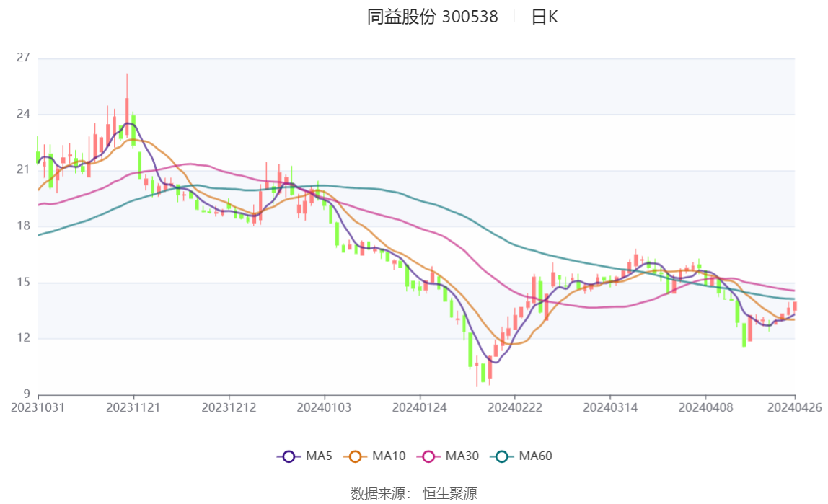Image resolution: width=828 pixels, height=504 pixels.
Task: Disable the MA60 line via its legend text
Action: (x=536, y=456)
